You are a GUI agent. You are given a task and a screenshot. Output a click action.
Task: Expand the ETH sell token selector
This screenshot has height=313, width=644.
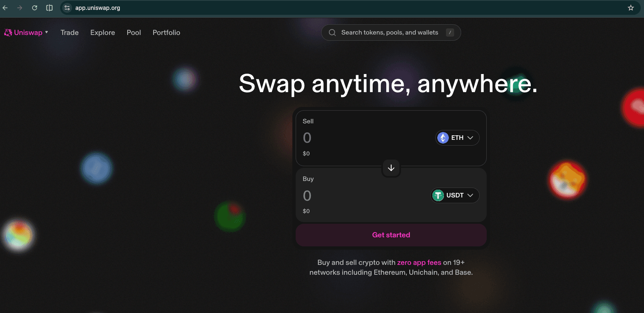point(457,138)
